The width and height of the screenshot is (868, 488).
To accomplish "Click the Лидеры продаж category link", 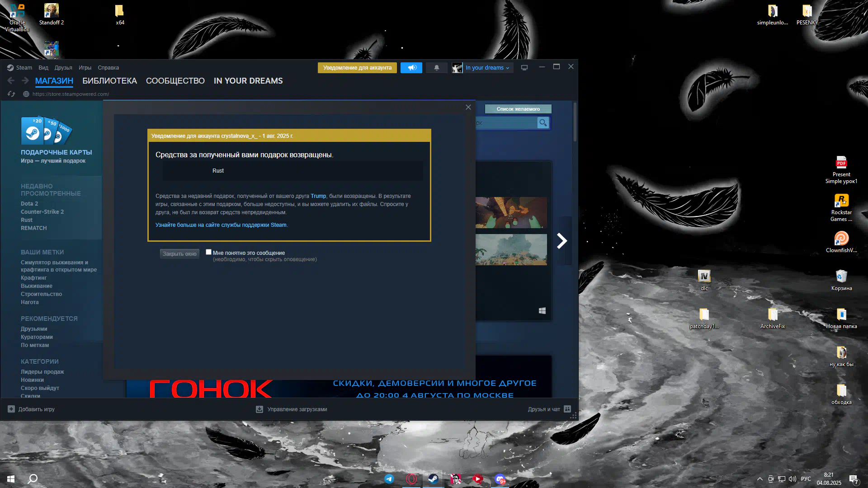I will pos(42,372).
